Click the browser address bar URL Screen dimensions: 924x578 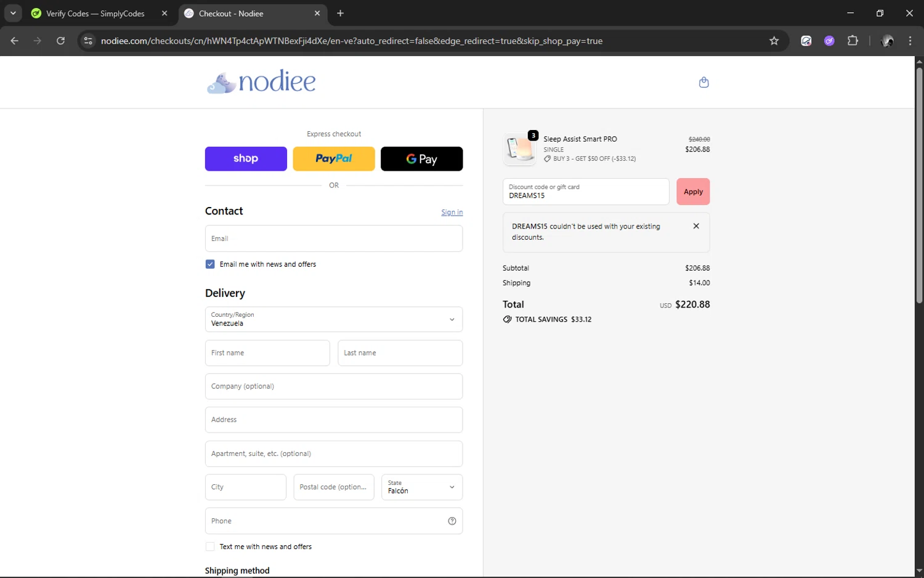(x=352, y=41)
